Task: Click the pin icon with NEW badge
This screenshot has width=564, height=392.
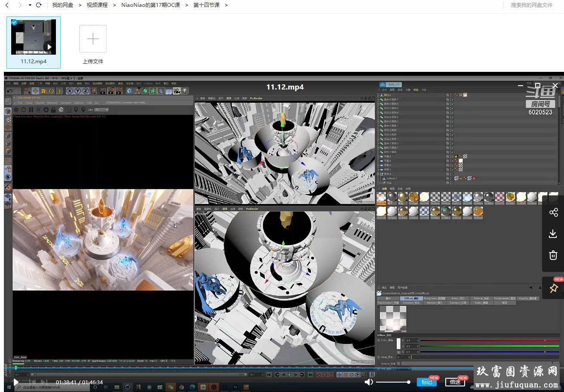Action: (553, 288)
